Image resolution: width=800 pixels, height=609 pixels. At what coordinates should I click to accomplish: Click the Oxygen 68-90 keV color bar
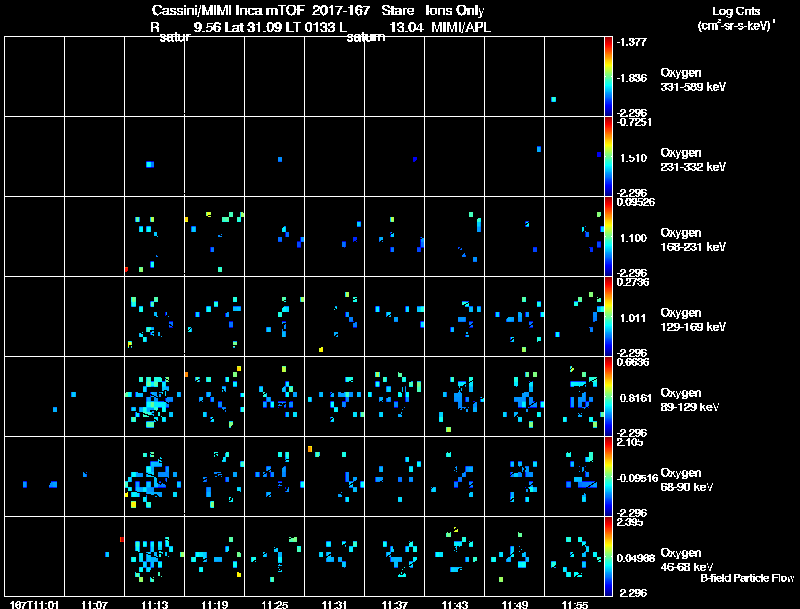608,476
